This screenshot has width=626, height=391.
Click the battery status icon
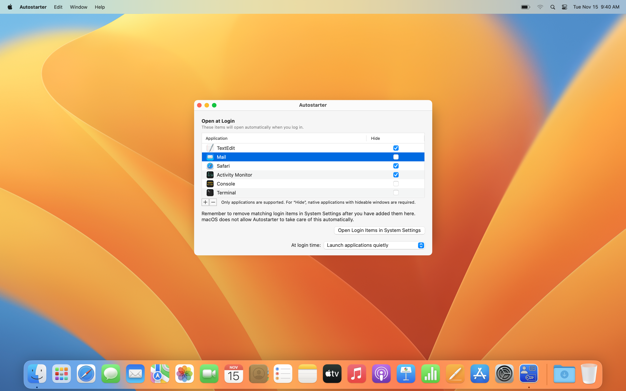click(x=525, y=7)
